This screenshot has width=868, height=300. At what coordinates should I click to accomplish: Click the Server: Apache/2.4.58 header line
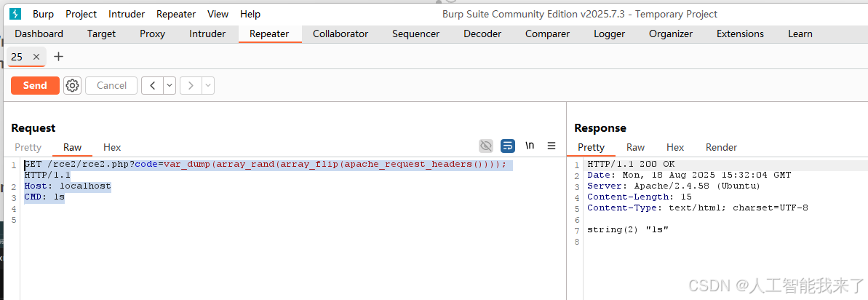click(x=674, y=186)
